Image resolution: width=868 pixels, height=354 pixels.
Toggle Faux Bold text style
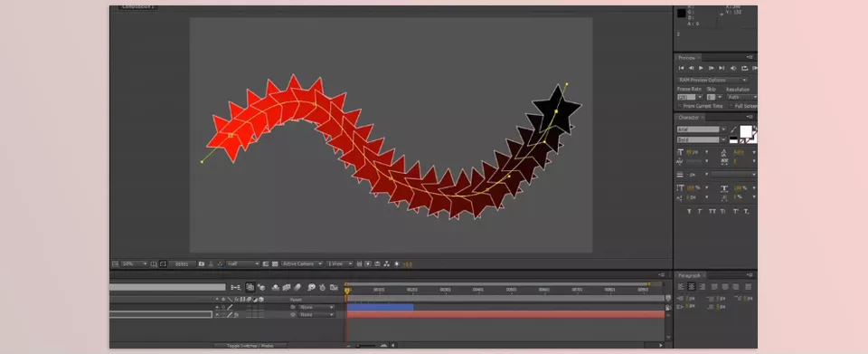click(x=689, y=211)
